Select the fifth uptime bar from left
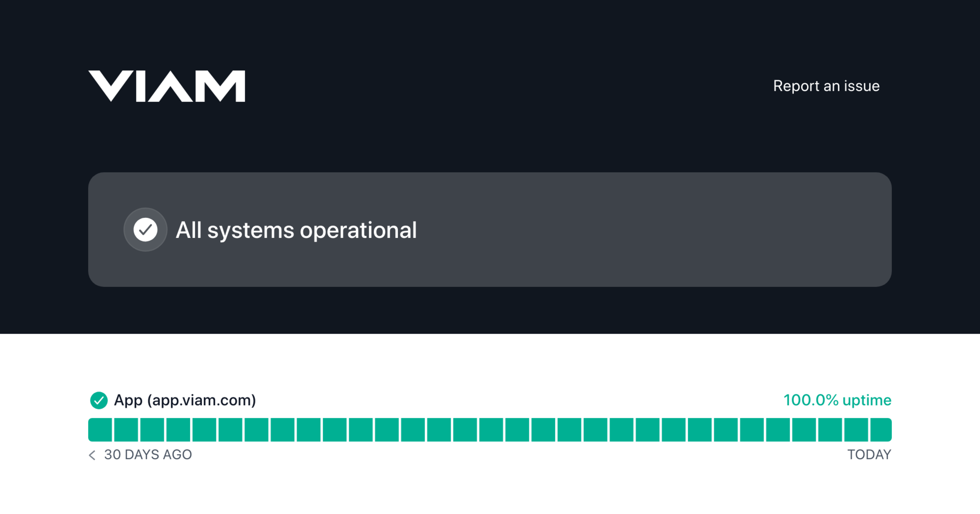 click(204, 430)
